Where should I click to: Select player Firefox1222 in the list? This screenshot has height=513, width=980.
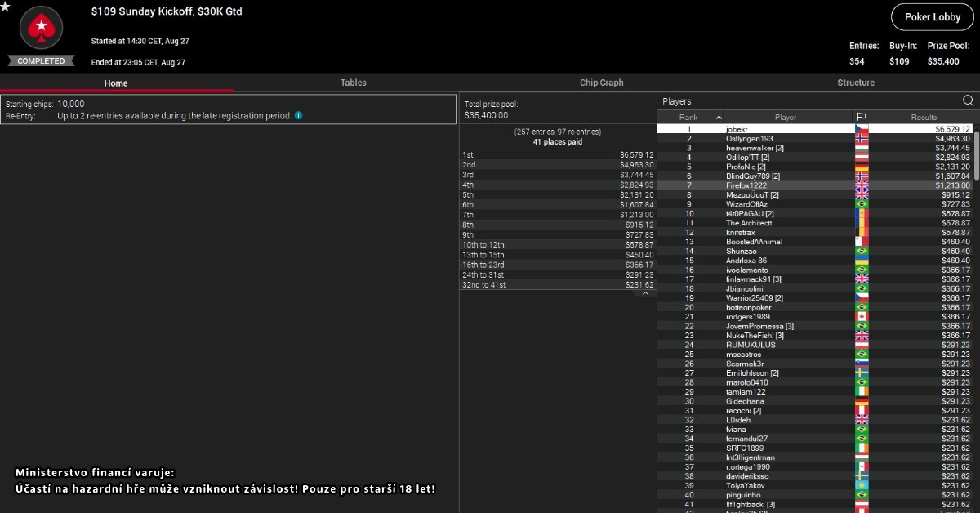pos(746,185)
